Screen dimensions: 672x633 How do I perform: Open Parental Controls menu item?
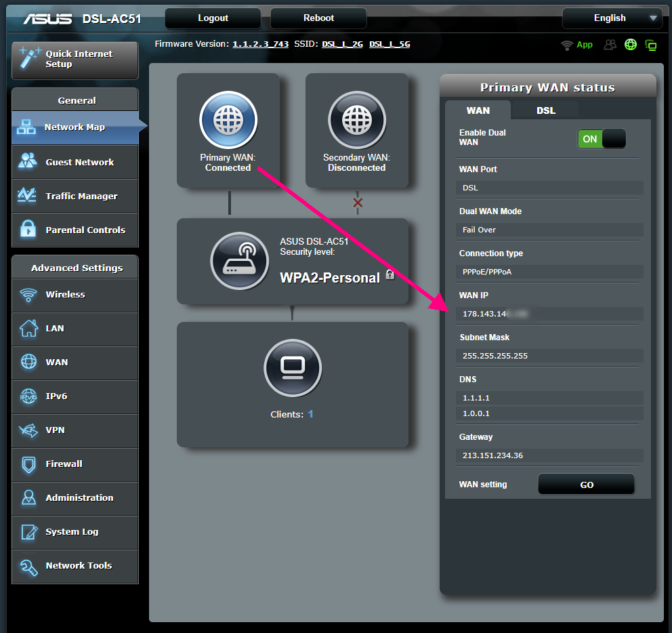point(75,230)
